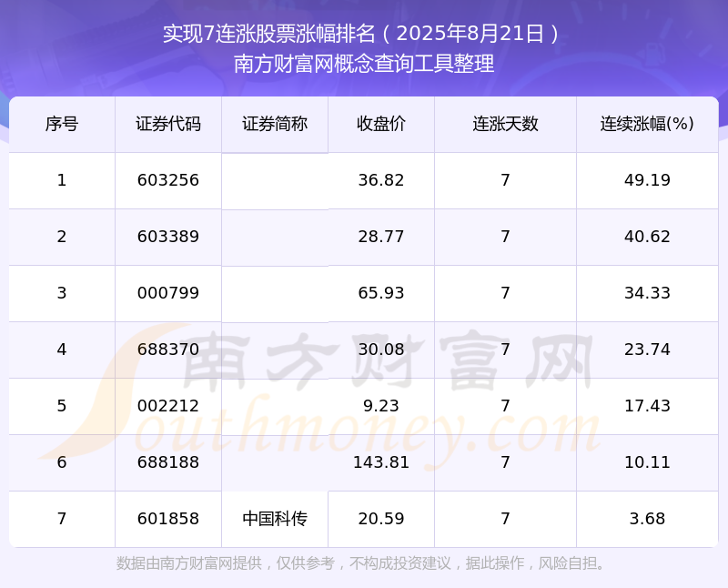
Task: Click the title 实现7连涨股票涨幅排名
Action: 269,34
